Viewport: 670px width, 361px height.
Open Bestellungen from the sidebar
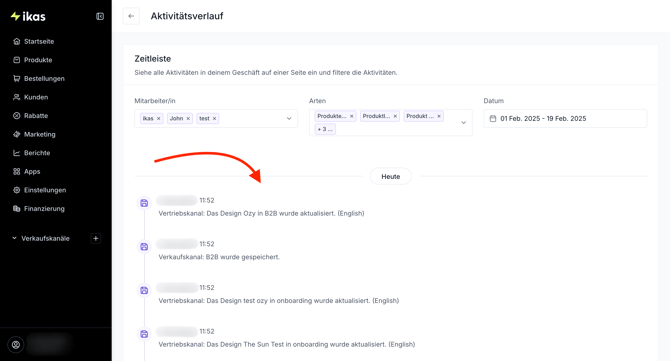[44, 79]
